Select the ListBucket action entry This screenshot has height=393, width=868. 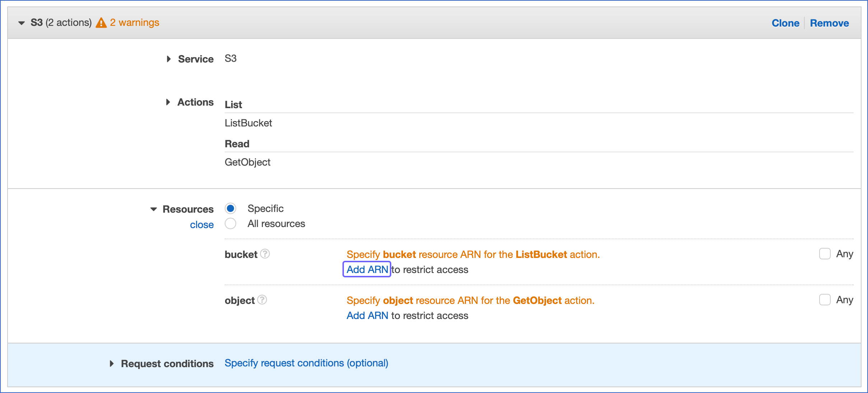(x=248, y=123)
